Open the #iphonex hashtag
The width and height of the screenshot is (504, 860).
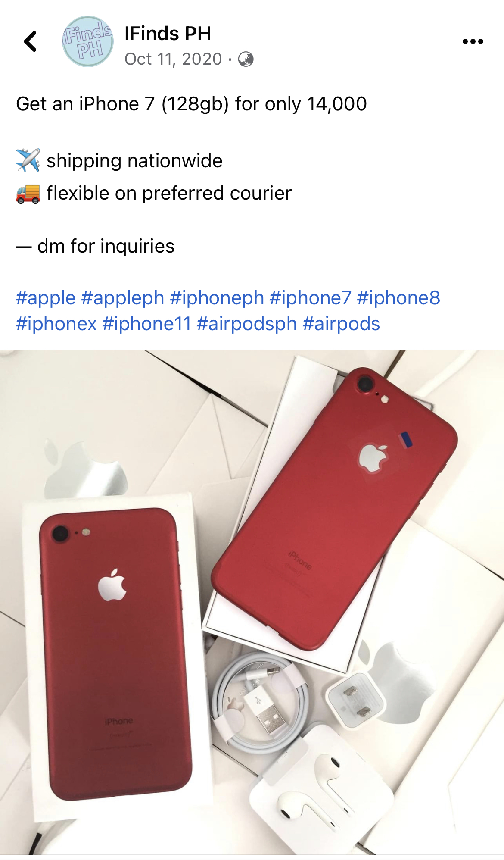click(x=56, y=324)
